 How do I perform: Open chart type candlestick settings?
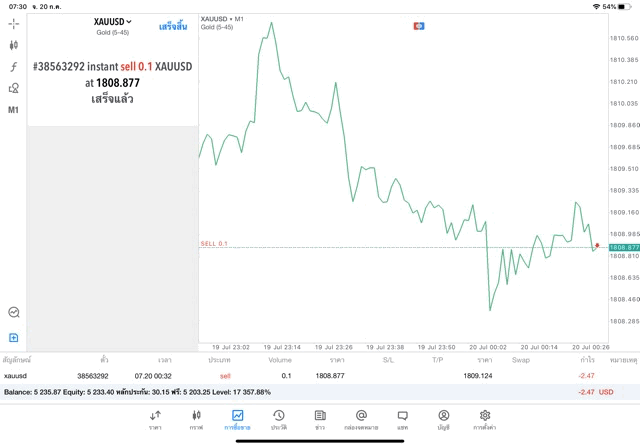click(14, 45)
